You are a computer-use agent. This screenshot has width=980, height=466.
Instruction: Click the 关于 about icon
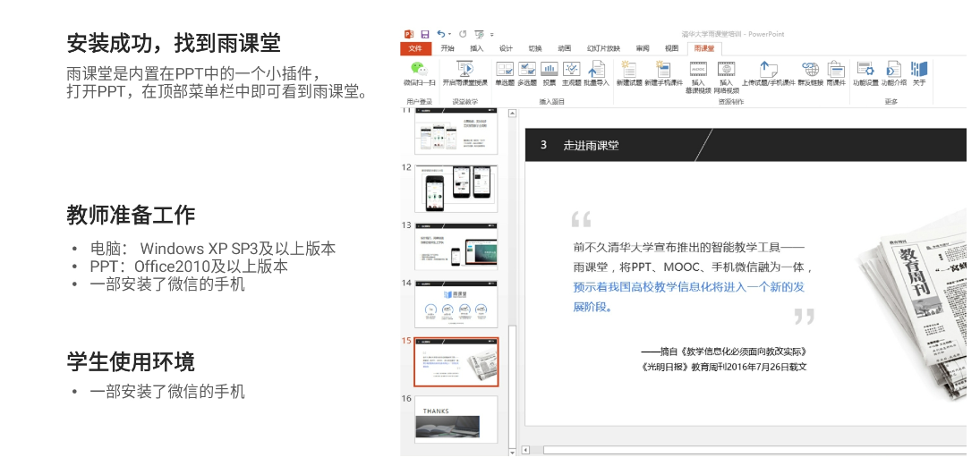919,70
